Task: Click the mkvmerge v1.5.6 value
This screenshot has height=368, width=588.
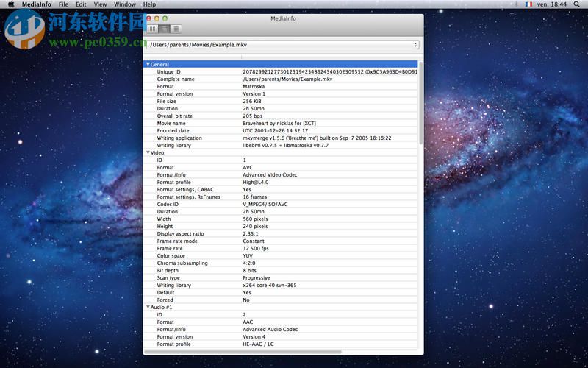Action: (x=317, y=138)
